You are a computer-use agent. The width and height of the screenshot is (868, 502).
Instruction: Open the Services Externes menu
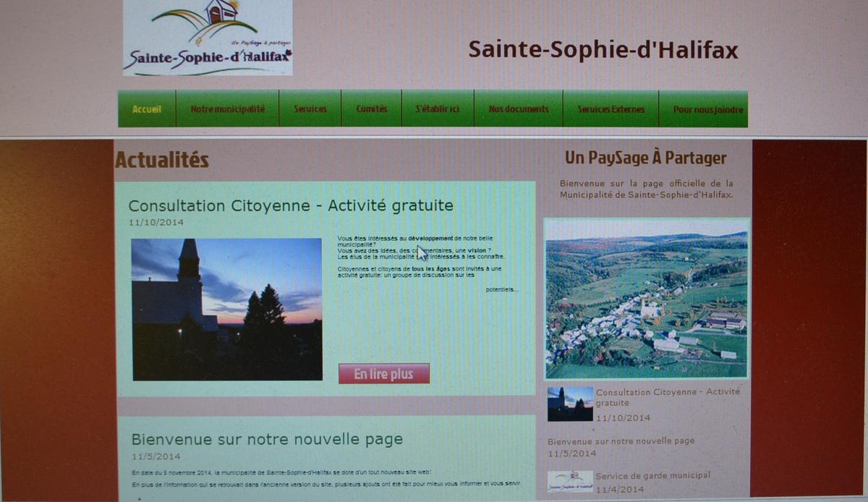coord(610,109)
